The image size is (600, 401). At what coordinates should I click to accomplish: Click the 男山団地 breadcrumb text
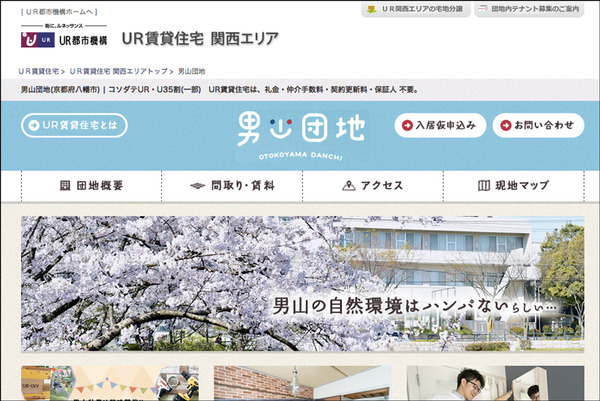(192, 71)
